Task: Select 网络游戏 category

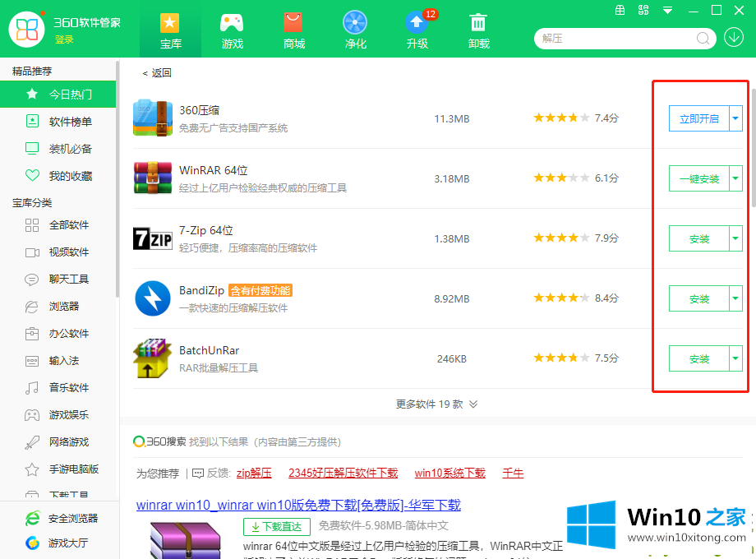Action: [58, 441]
